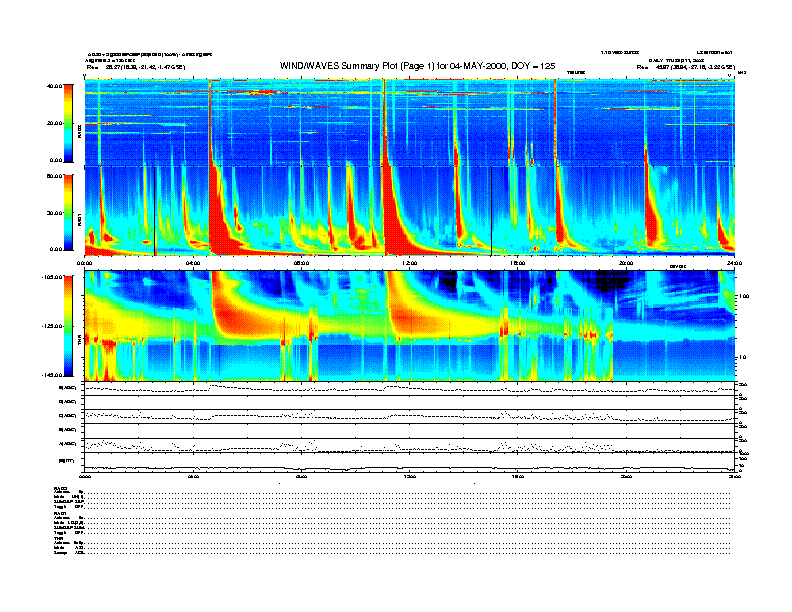This screenshot has height=612, width=792.
Task: Click bottom line-plot panel with the solid trace
Action: point(410,461)
